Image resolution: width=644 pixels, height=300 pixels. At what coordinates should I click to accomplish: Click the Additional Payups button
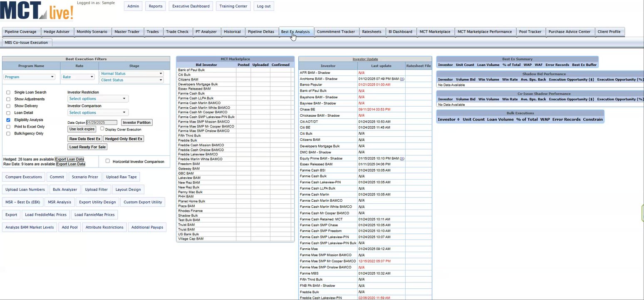(x=147, y=227)
